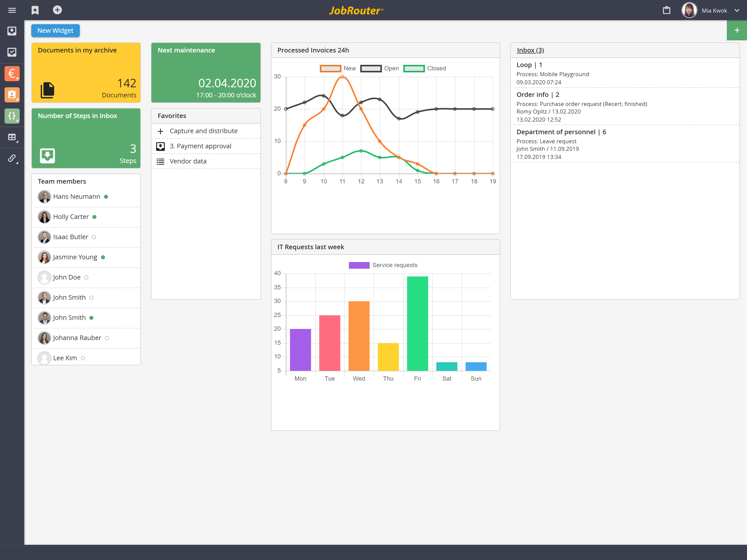Toggle the Open series in the legend
The height and width of the screenshot is (560, 747).
(x=371, y=69)
